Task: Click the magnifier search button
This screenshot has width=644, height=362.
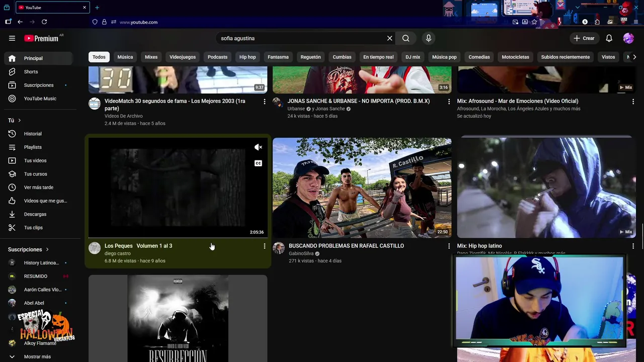Action: tap(406, 38)
